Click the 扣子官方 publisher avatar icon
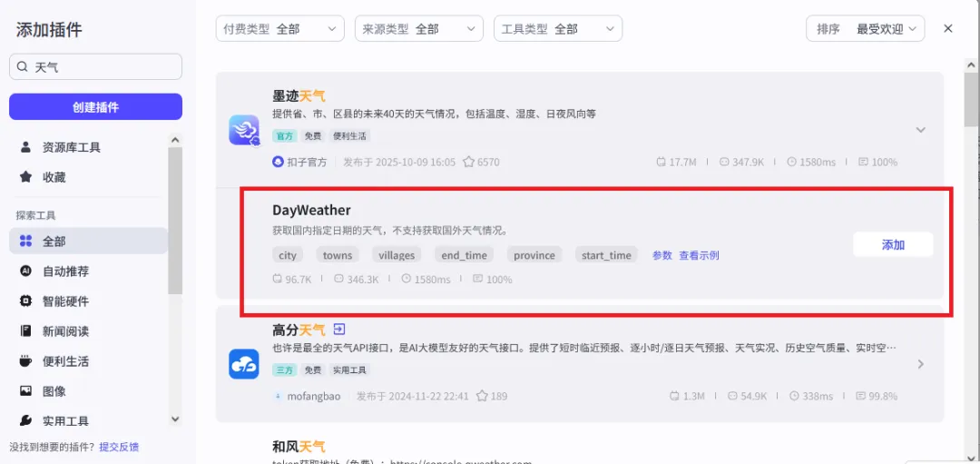 point(279,162)
